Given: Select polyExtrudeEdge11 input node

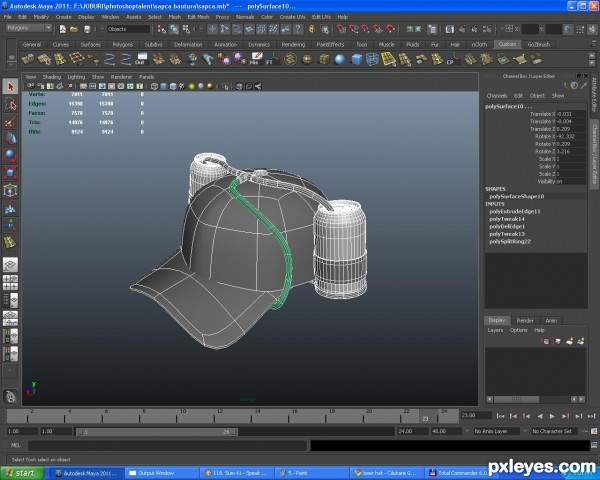Looking at the screenshot, I should tap(515, 212).
